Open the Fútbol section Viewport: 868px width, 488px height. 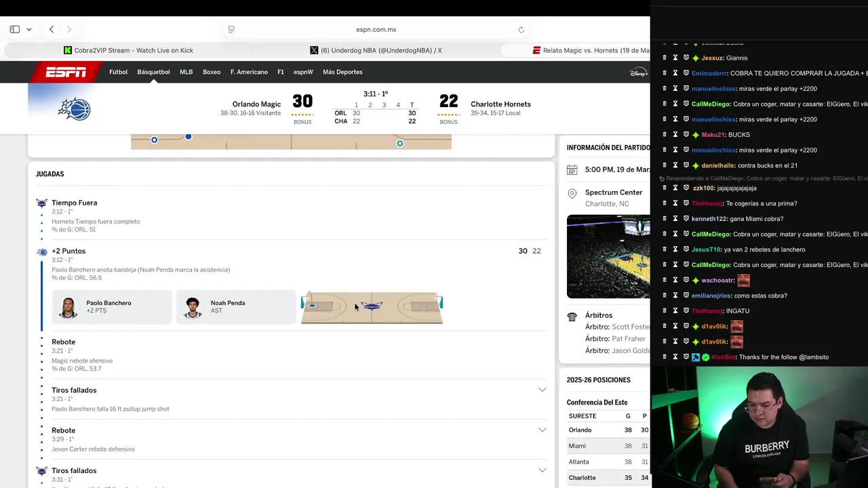(x=118, y=72)
